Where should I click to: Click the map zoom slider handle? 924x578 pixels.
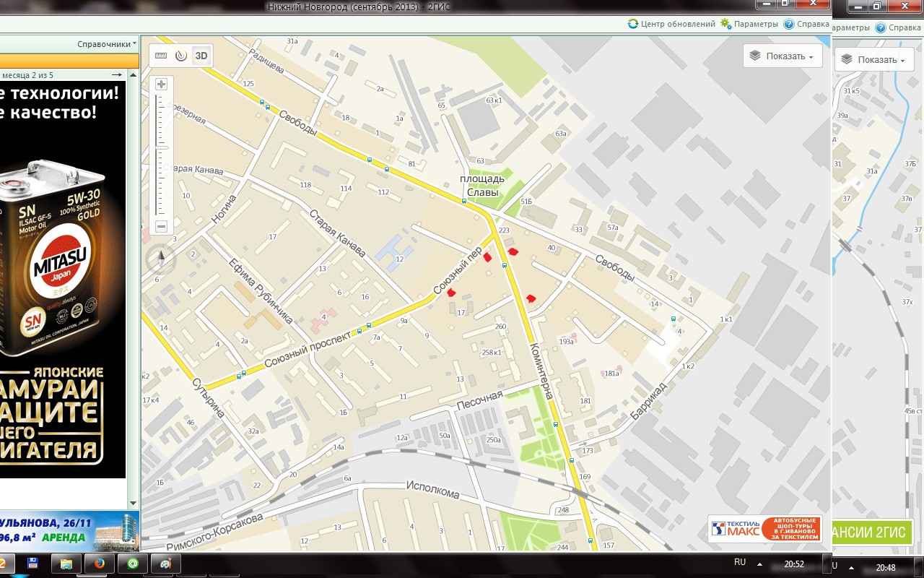click(161, 147)
